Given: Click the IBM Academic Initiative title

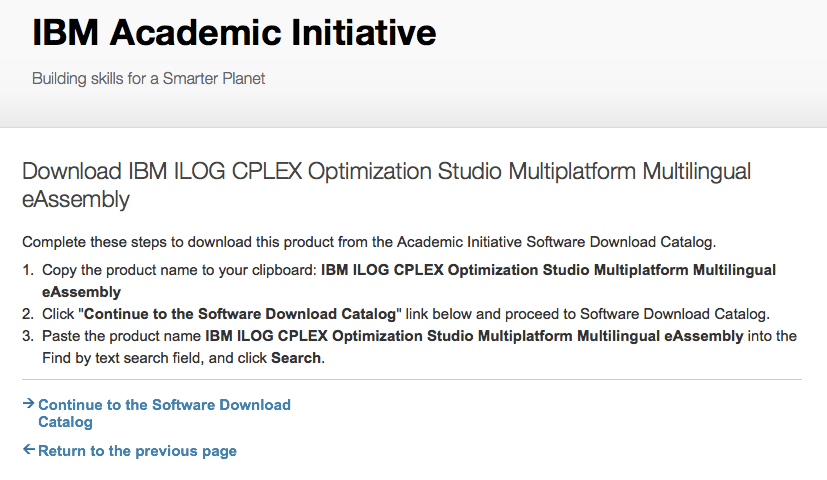Looking at the screenshot, I should pyautogui.click(x=234, y=33).
